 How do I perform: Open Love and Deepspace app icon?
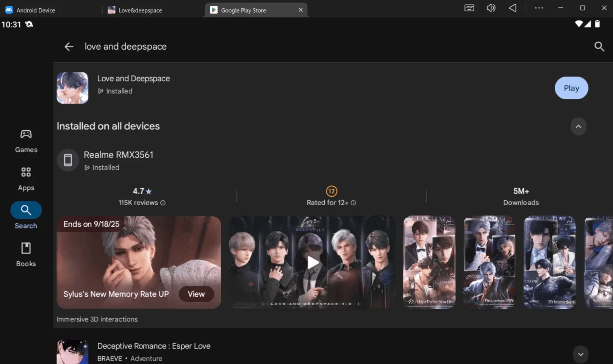coord(72,88)
